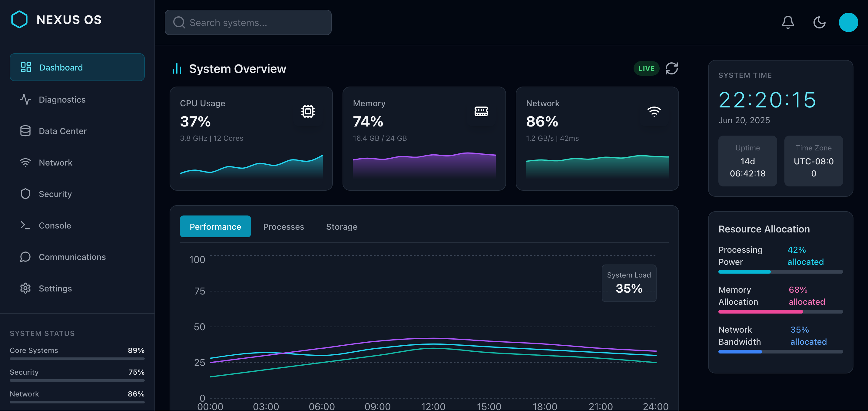Click the Security shield icon
Screen dimensions: 868x411
[25, 194]
